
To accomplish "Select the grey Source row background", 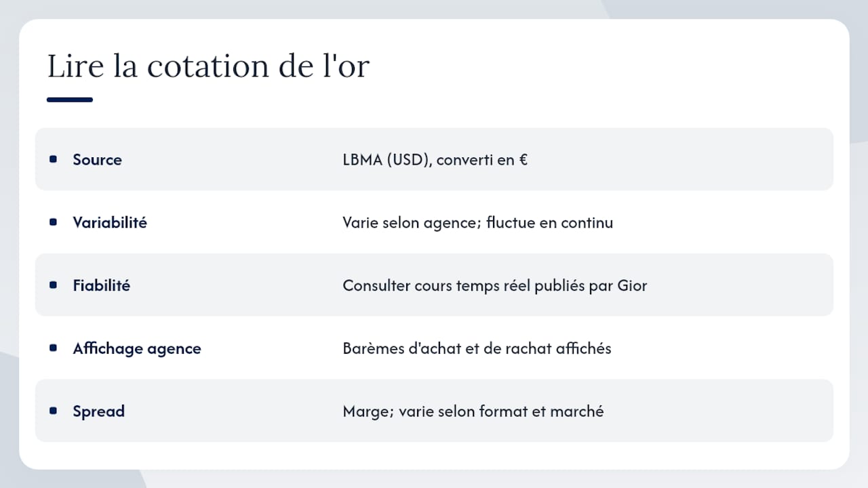I will point(434,159).
